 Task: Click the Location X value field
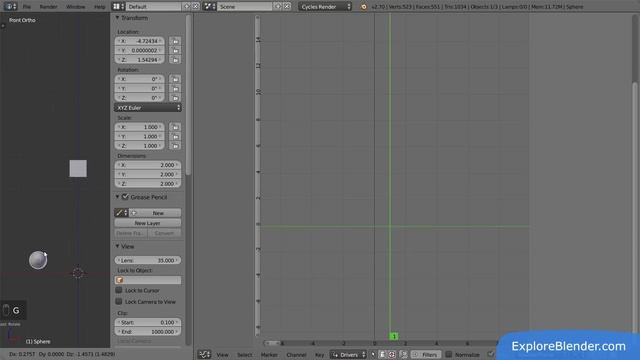coord(140,41)
